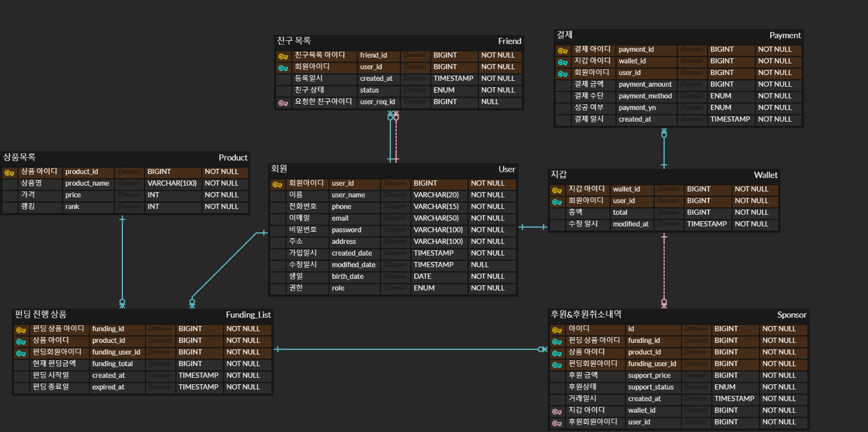
Task: Click the teal key icon on Funding_List funding_user_id row
Action: (21, 353)
